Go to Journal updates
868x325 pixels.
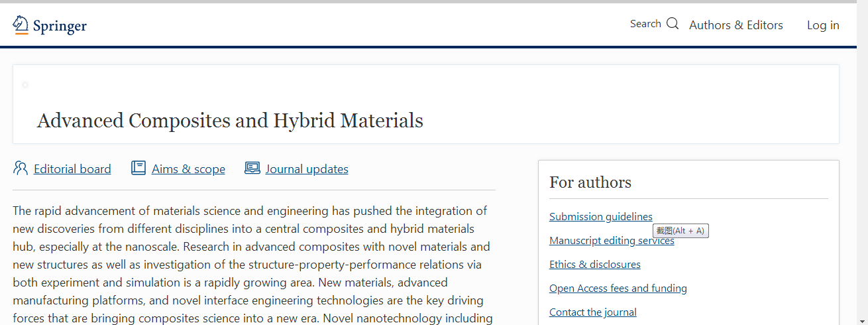pyautogui.click(x=307, y=169)
